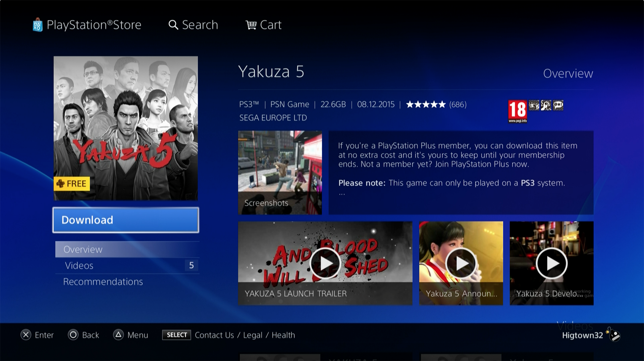Screen dimensions: 644x361
Task: Click the cross button Enter icon
Action: [x=26, y=335]
